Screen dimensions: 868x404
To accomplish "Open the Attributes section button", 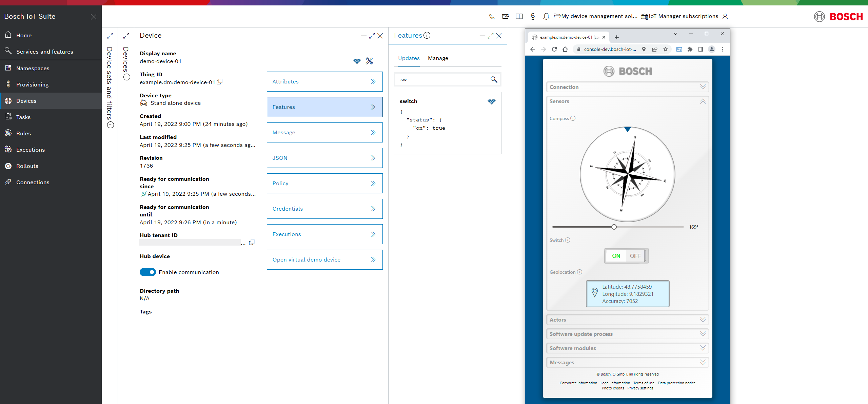I will tap(324, 81).
